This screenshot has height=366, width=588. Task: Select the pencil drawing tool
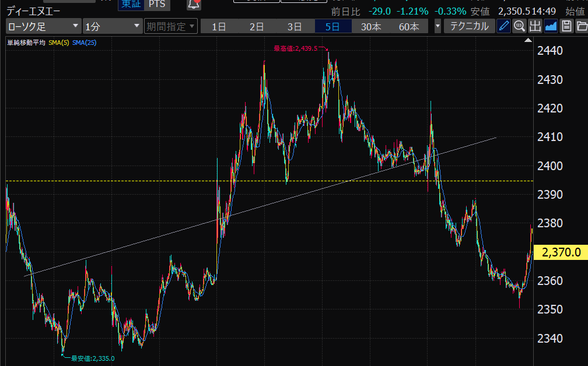point(503,26)
